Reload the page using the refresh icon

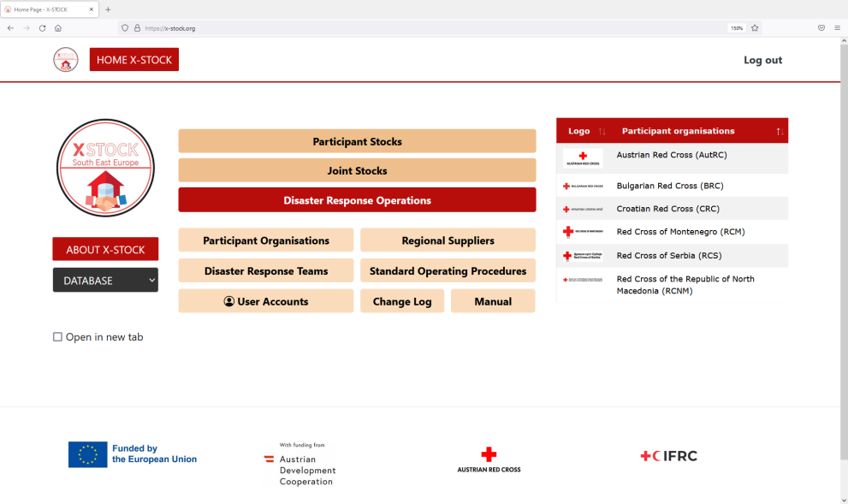41,27
